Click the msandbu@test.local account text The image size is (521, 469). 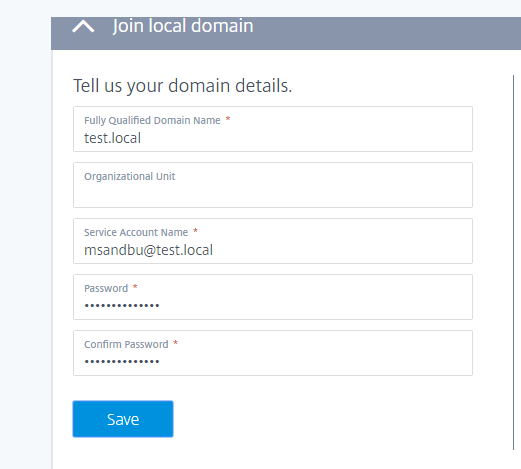tap(148, 250)
